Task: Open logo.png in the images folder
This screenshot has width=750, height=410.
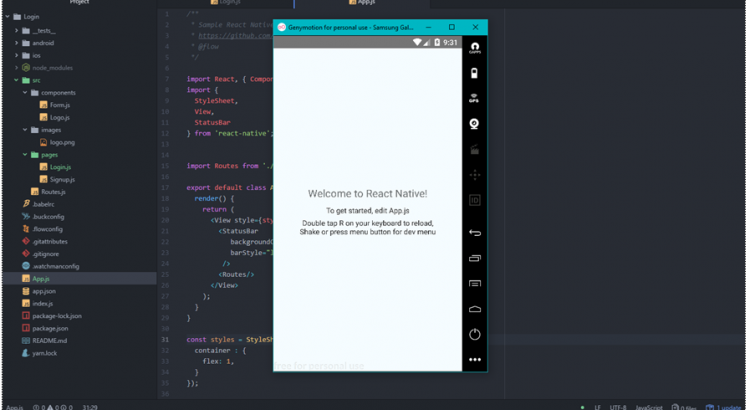Action: click(62, 142)
